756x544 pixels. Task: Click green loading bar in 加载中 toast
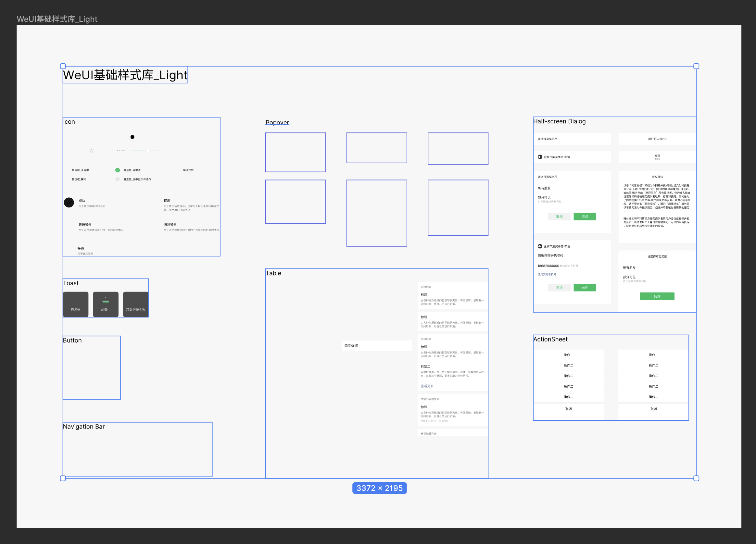coord(106,302)
